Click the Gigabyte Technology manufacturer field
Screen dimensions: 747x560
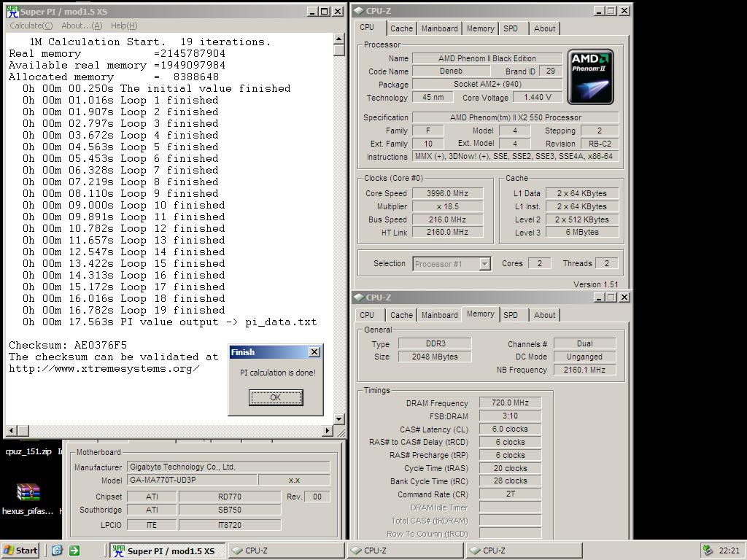tap(228, 467)
